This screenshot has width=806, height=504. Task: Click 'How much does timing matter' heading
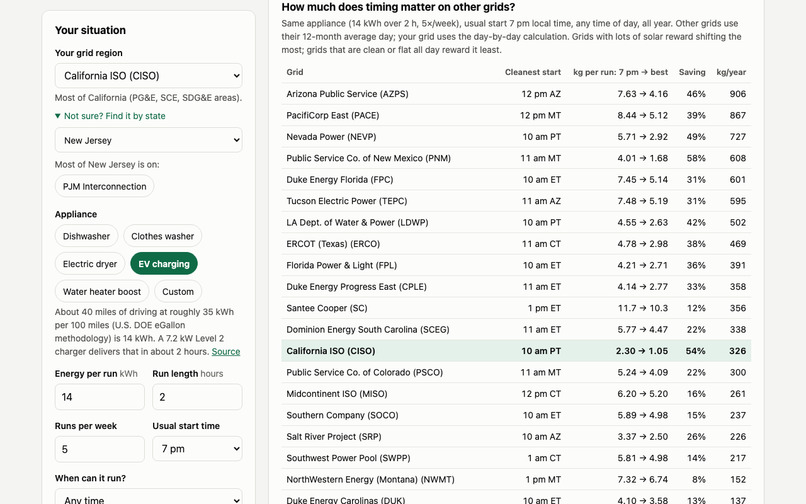(398, 7)
